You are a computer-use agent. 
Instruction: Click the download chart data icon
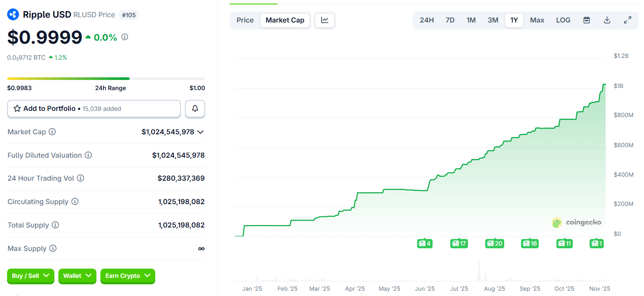(607, 20)
